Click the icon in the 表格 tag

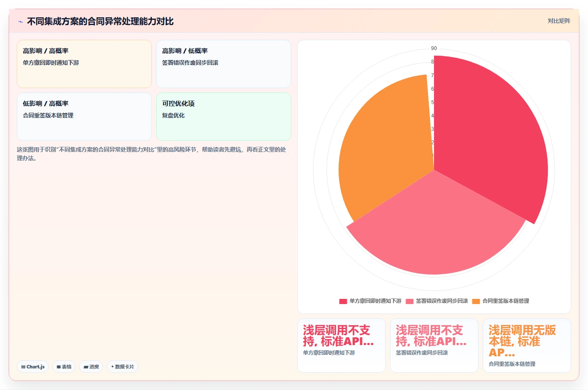pos(59,367)
